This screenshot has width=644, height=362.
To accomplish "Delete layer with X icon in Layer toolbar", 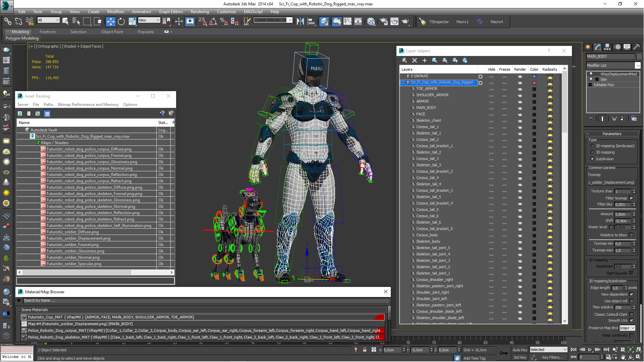I will (415, 60).
